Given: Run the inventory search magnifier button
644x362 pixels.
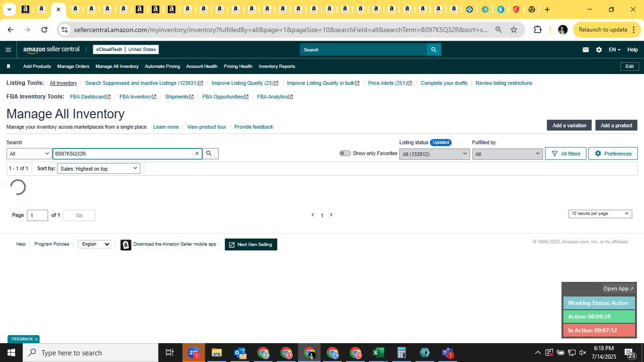Looking at the screenshot, I should pos(210,154).
